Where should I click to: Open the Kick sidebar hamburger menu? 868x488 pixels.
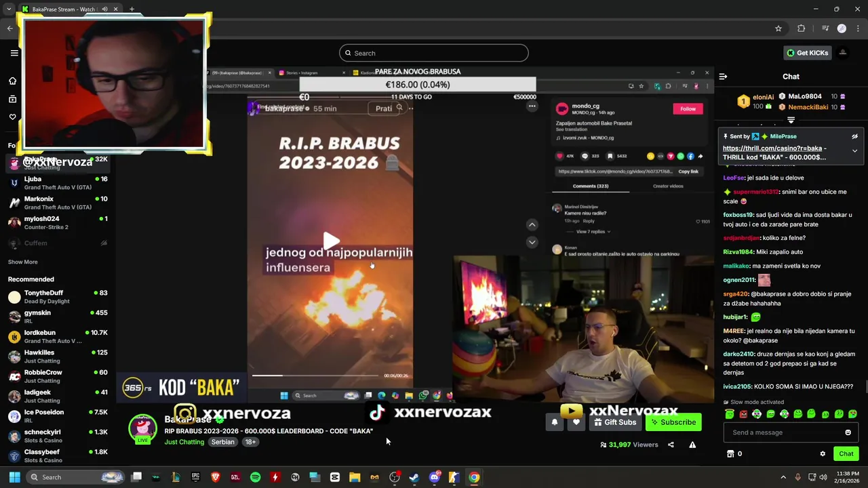14,53
